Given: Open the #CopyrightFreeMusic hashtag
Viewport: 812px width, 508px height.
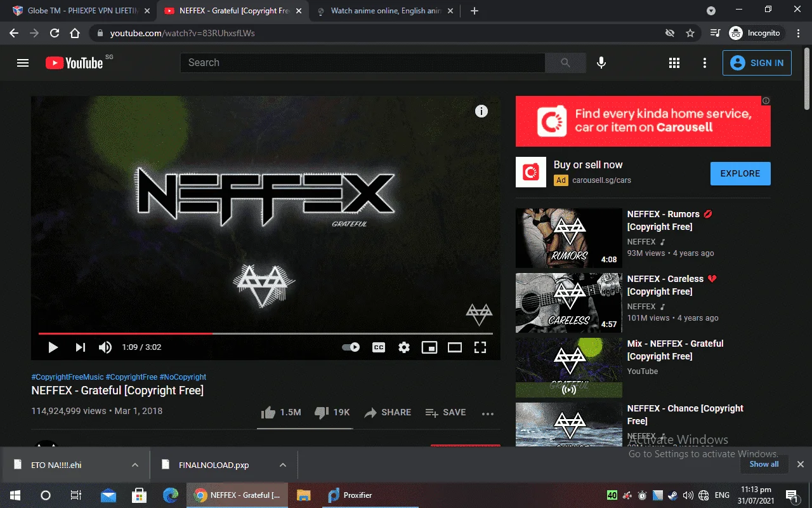Looking at the screenshot, I should (67, 377).
